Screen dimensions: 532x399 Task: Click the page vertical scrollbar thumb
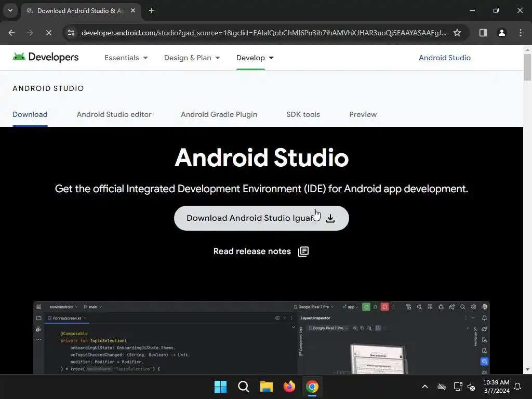(x=527, y=67)
